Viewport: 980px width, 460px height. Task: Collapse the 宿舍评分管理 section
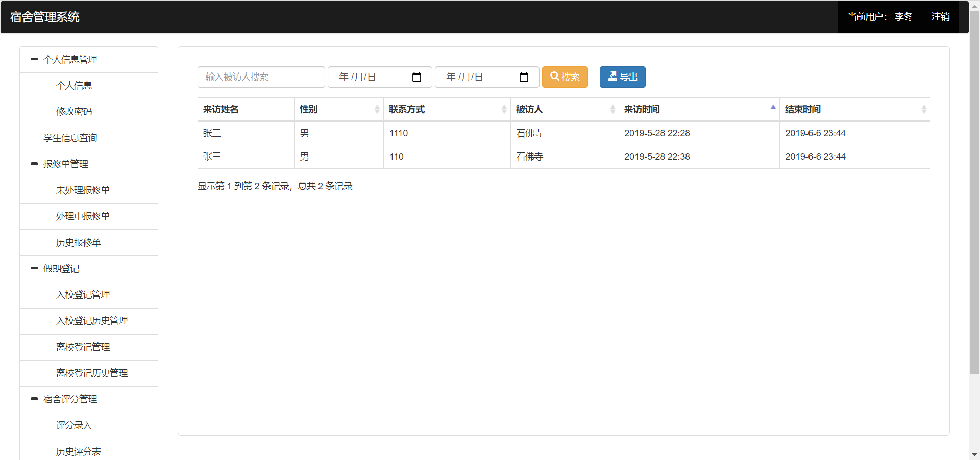[x=34, y=399]
